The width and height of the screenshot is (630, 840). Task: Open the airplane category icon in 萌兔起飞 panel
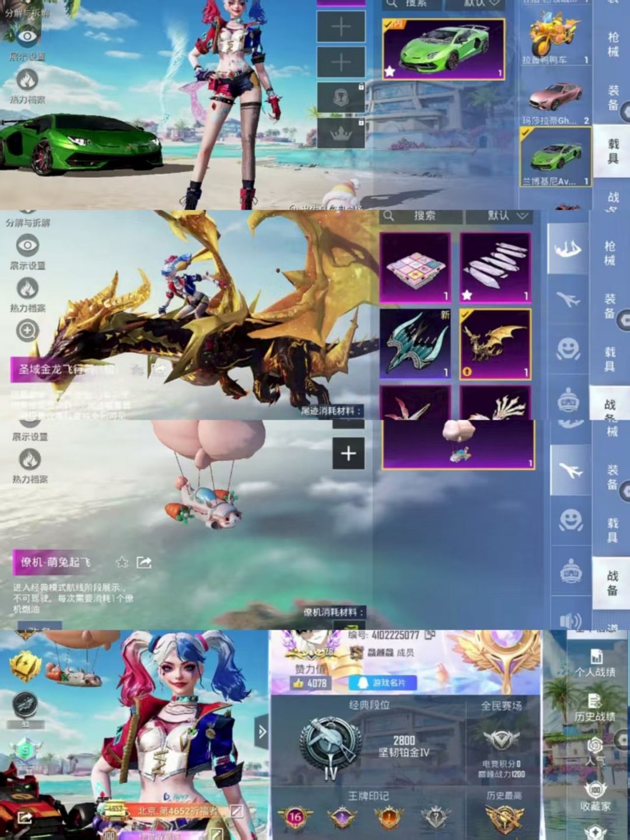click(571, 470)
